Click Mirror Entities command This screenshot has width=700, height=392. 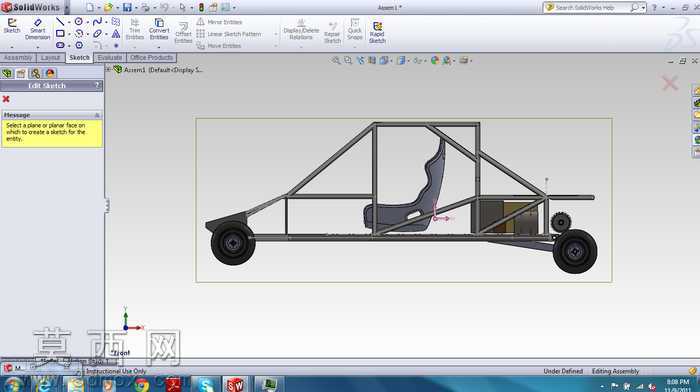(x=220, y=22)
